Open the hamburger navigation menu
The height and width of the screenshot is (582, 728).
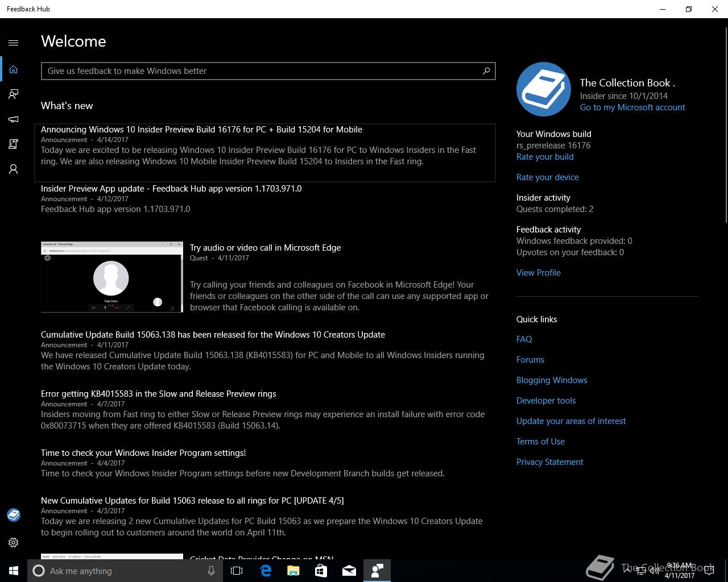pyautogui.click(x=14, y=43)
